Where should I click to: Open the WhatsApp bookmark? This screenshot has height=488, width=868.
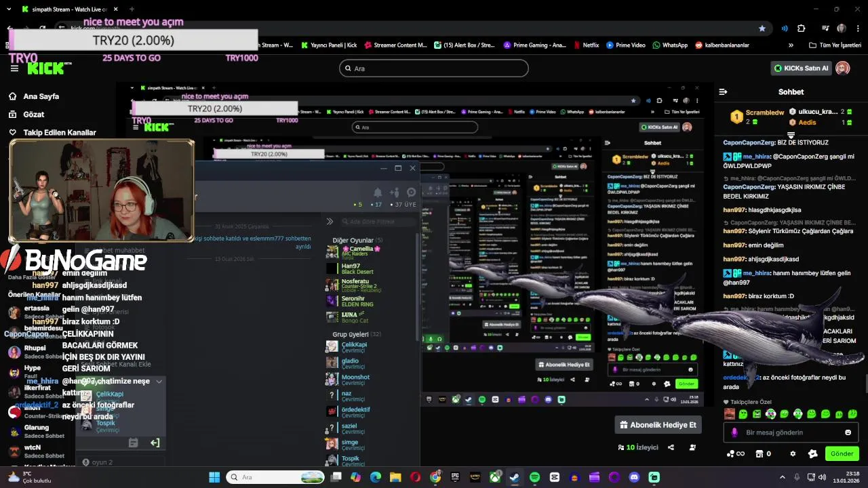point(670,45)
